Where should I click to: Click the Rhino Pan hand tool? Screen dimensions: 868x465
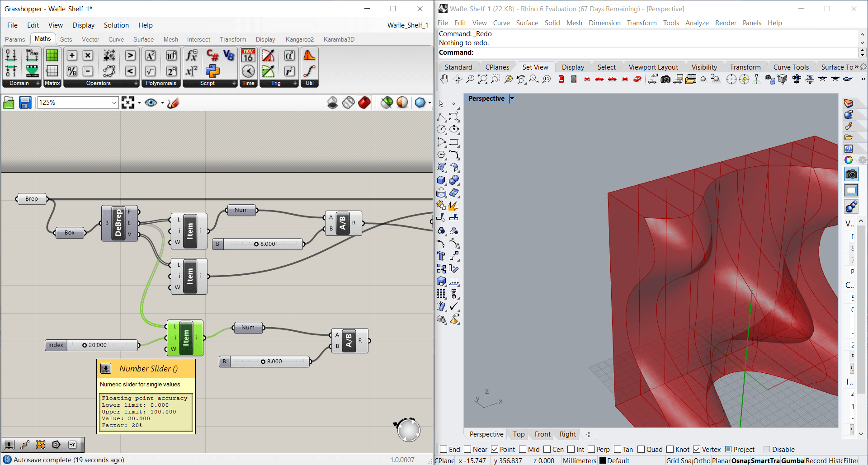[x=444, y=80]
